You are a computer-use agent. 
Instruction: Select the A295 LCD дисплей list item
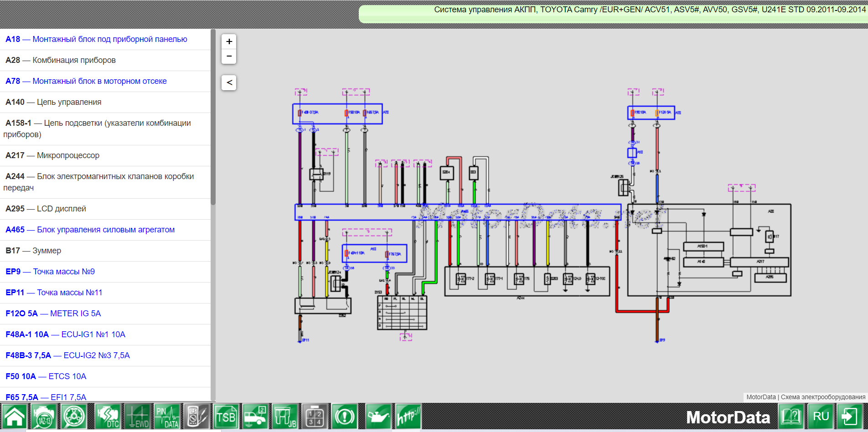tap(46, 209)
